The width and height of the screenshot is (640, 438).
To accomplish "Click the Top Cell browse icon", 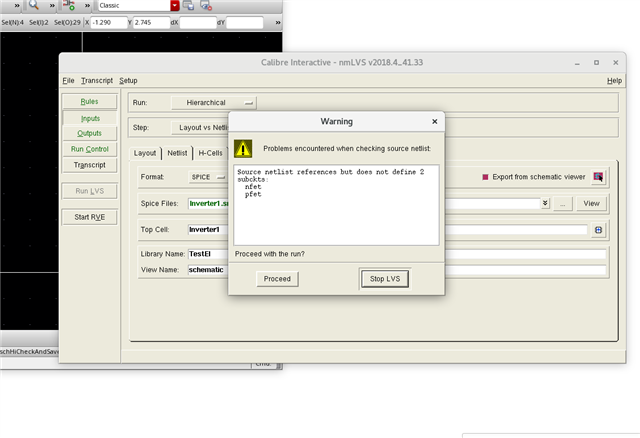I will (x=598, y=229).
